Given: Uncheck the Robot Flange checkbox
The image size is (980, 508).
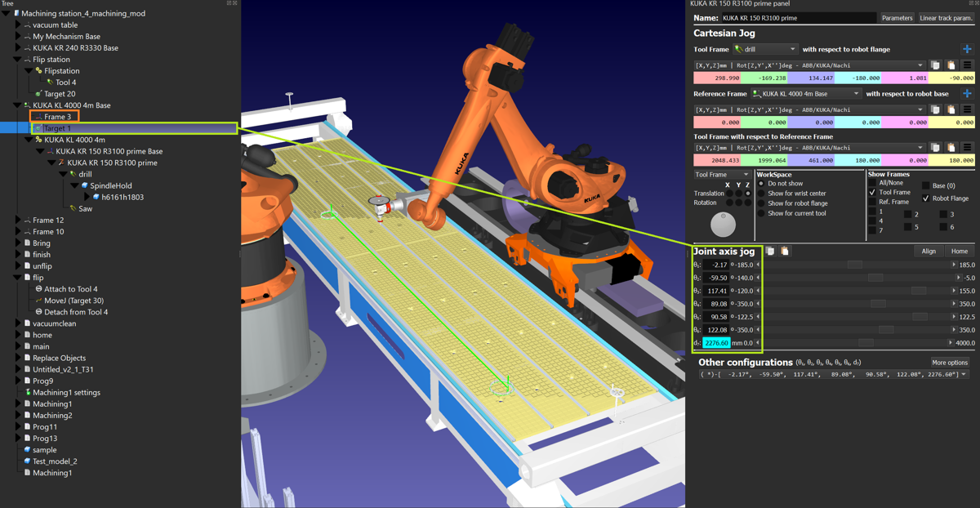Looking at the screenshot, I should coord(925,198).
